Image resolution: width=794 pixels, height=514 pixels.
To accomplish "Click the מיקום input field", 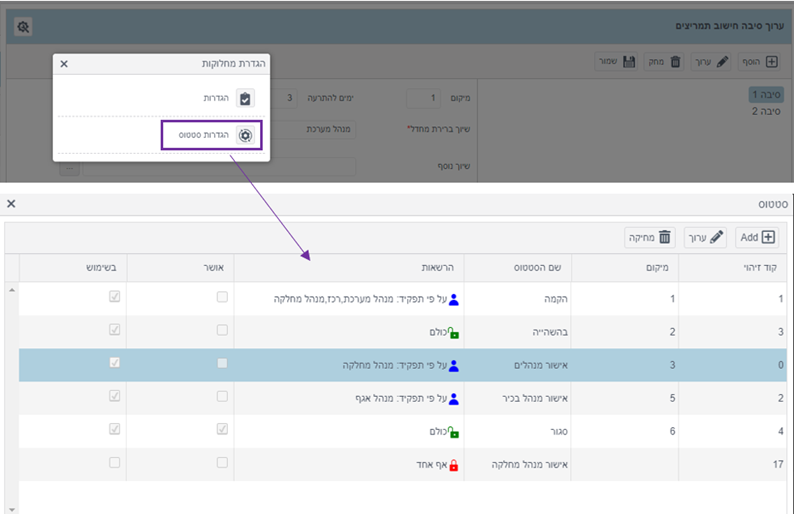I will coord(423,98).
